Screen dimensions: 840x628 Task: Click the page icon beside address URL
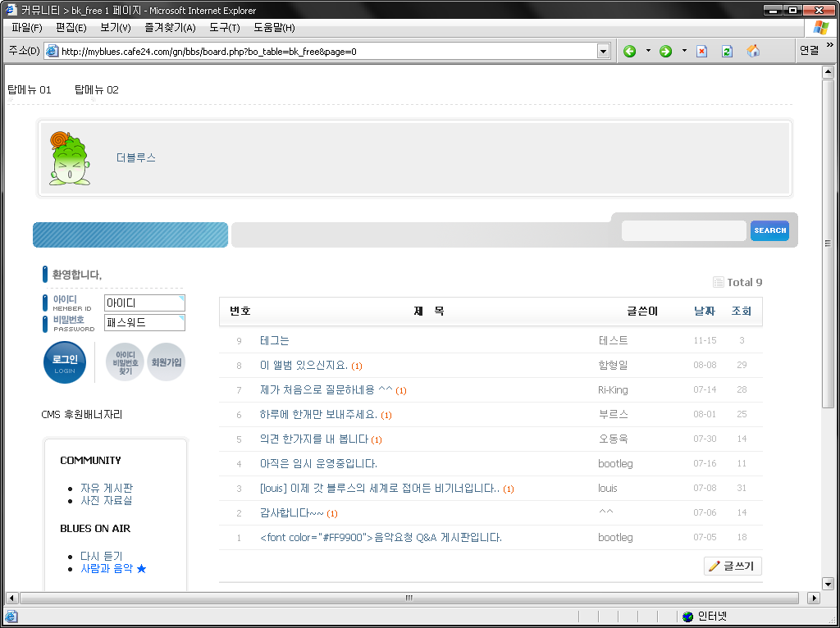52,52
